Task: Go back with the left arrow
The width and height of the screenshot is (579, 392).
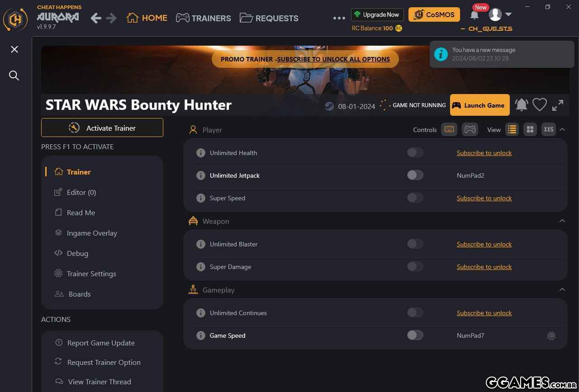Action: (95, 18)
